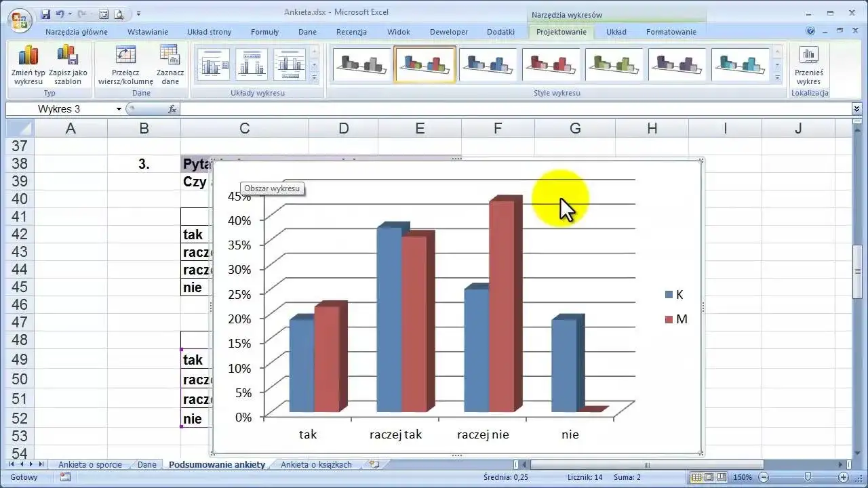Open the Formatowanie ribbon tab
868x488 pixels.
[671, 32]
